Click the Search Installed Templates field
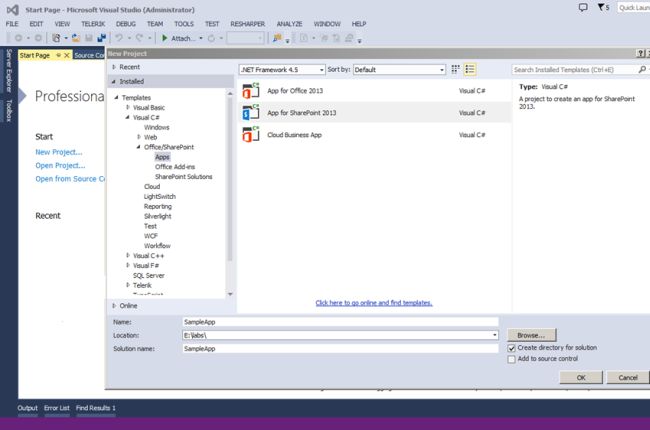Viewport: 650px width, 430px height. pyautogui.click(x=574, y=70)
